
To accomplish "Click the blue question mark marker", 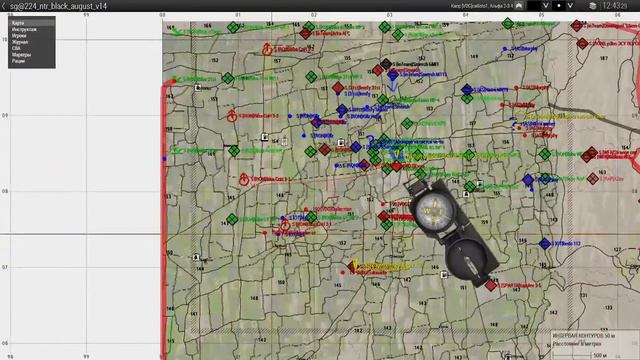I will [371, 141].
